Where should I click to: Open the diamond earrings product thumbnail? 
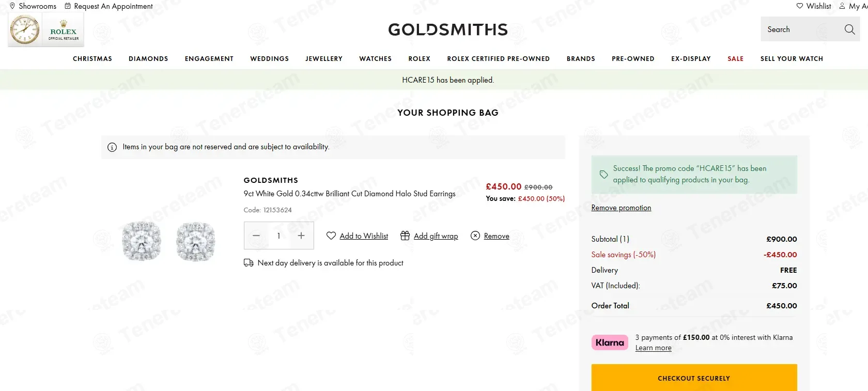coord(168,241)
